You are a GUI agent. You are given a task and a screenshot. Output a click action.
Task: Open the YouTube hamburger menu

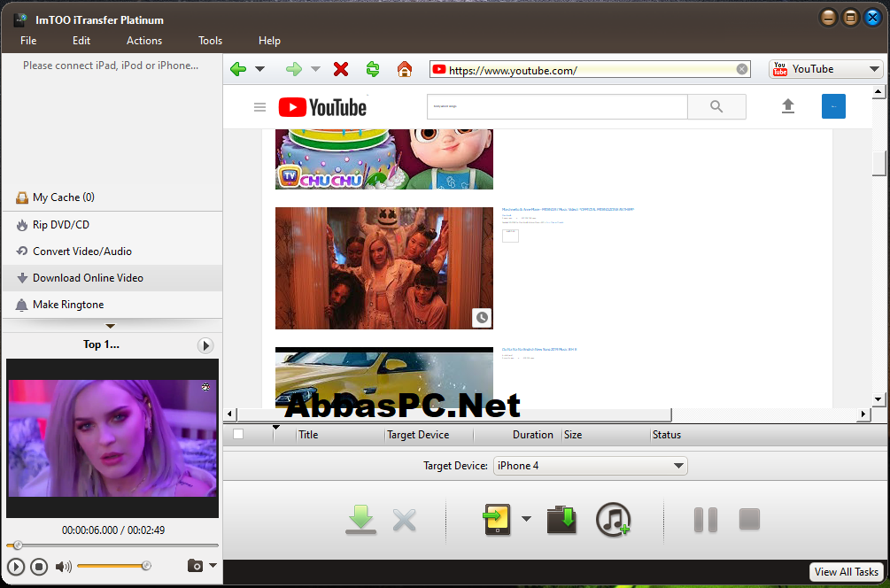point(260,107)
